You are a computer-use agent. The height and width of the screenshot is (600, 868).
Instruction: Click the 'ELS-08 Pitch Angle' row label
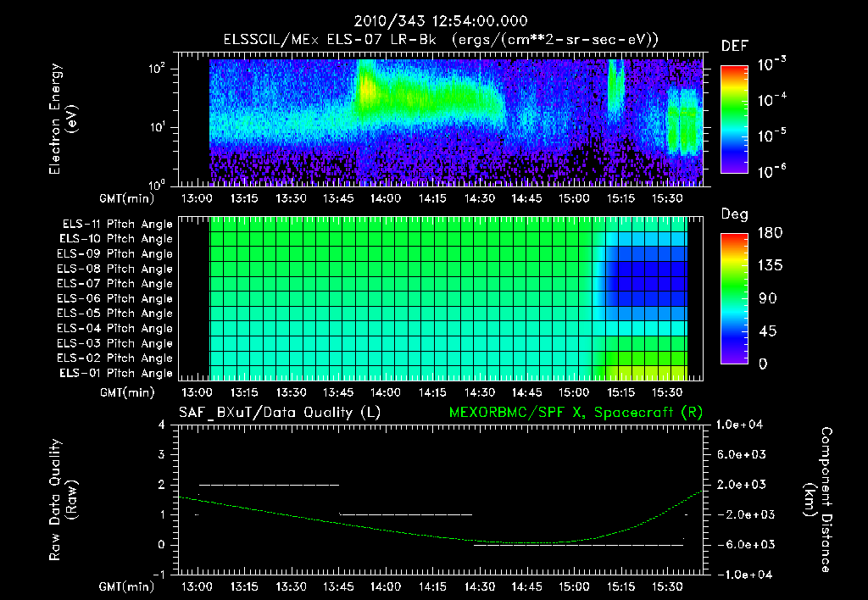[x=115, y=269]
